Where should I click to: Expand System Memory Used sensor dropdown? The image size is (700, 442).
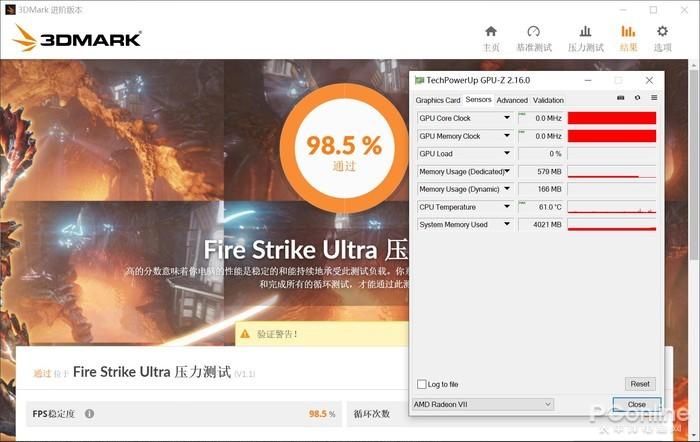pyautogui.click(x=507, y=225)
